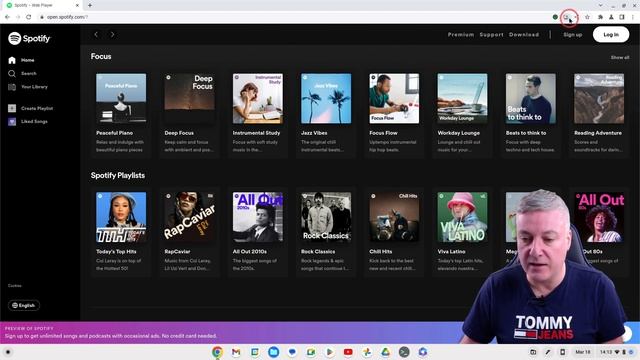
Task: Open Google Photos from the shelf
Action: coord(367,352)
